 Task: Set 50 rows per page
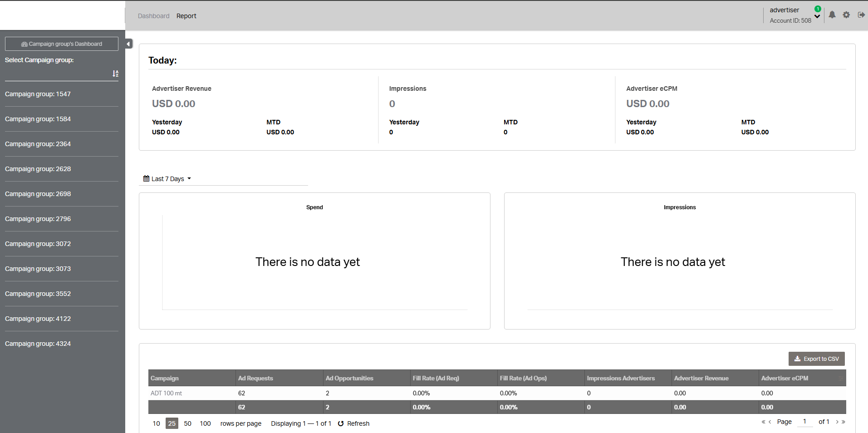pyautogui.click(x=187, y=423)
